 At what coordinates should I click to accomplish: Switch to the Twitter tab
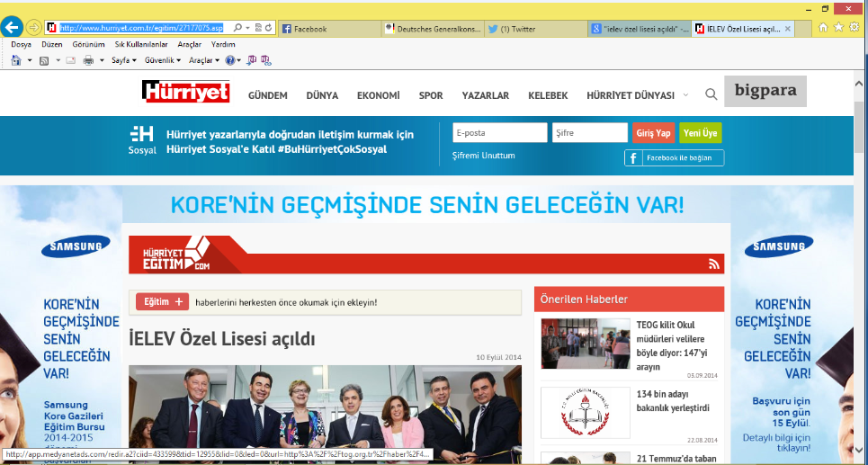pyautogui.click(x=534, y=29)
